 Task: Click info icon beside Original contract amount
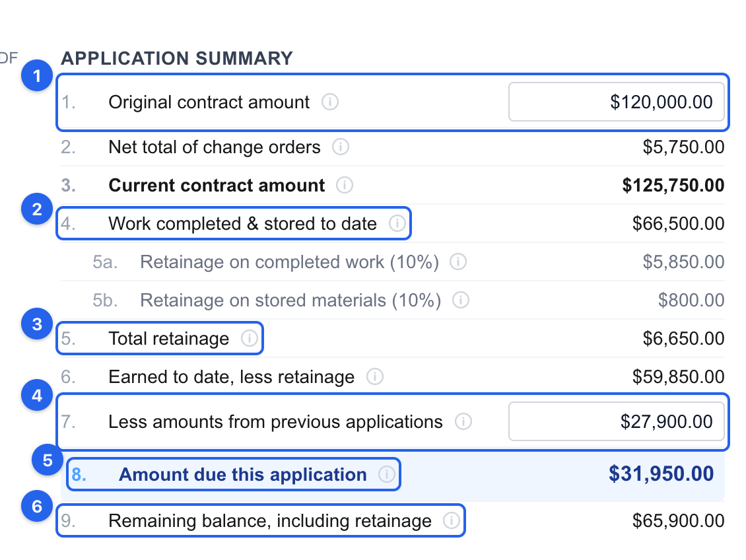click(330, 102)
